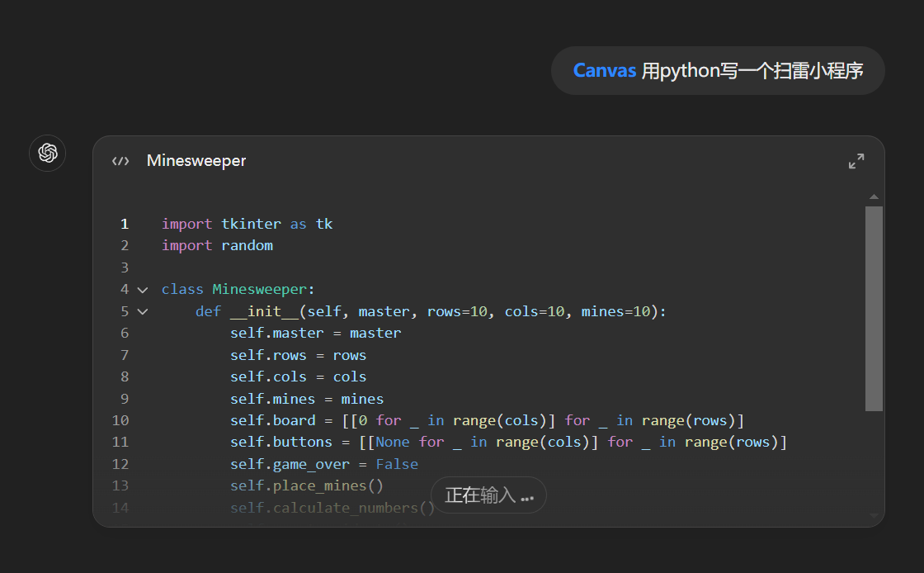924x573 pixels.
Task: Expand the Minesweeper canvas to full view
Action: [856, 161]
